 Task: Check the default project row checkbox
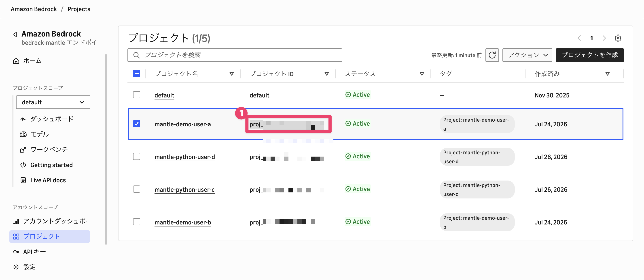point(136,95)
